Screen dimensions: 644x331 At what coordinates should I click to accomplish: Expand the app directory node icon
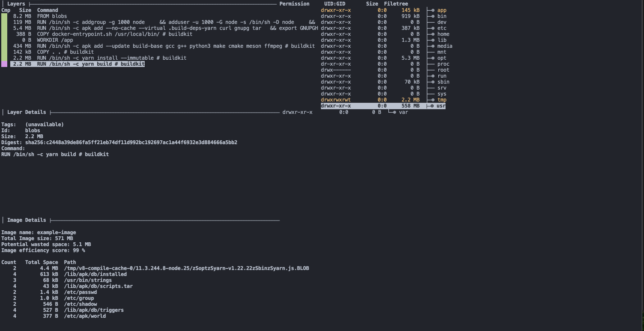pos(433,10)
